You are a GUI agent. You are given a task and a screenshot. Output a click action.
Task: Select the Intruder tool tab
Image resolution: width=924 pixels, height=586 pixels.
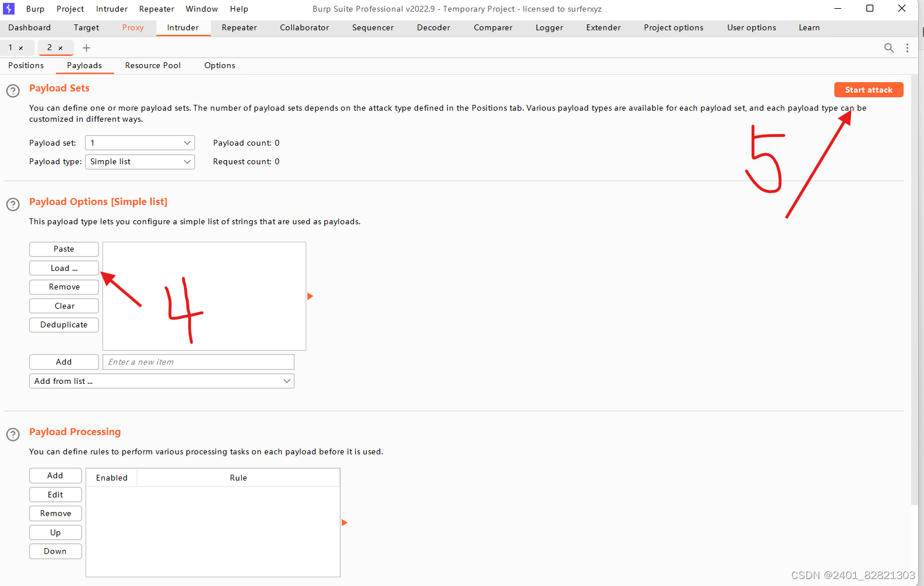(183, 27)
